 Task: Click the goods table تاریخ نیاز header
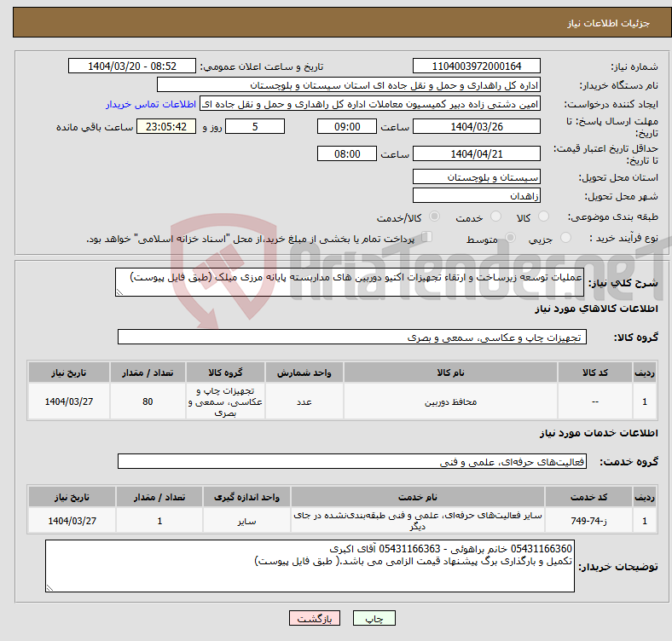(x=69, y=372)
